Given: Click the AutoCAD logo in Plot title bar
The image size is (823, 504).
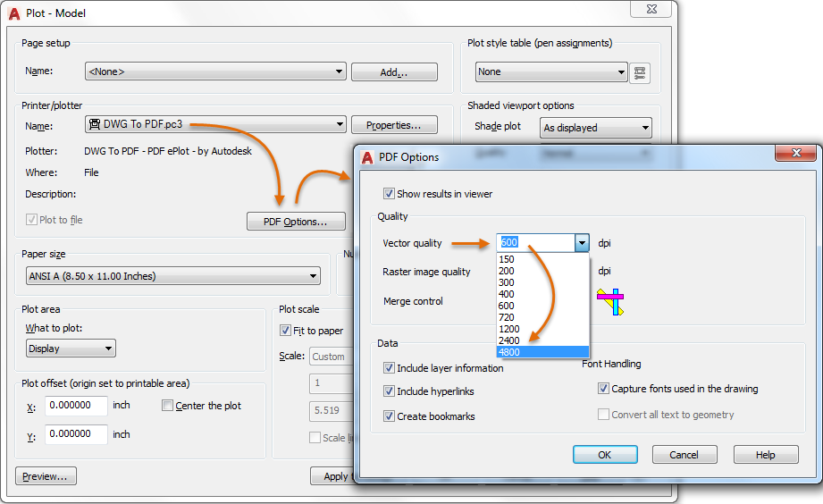Looking at the screenshot, I should point(14,13).
